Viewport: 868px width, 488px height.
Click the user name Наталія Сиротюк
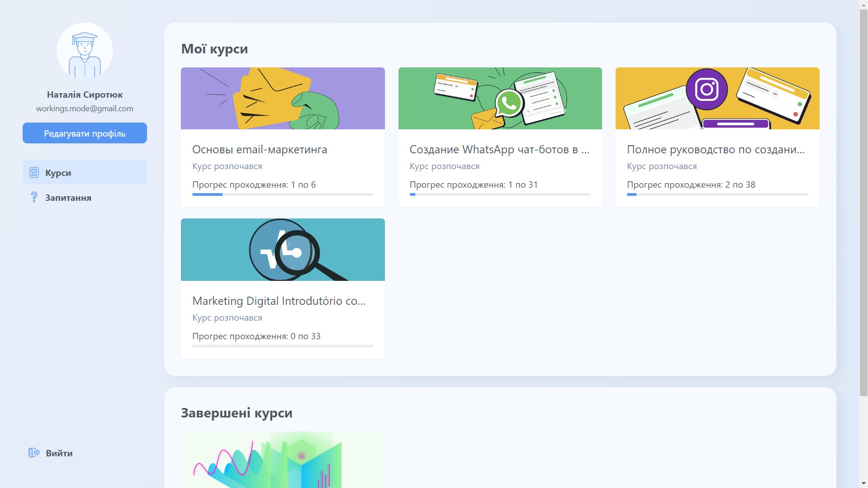pos(85,95)
